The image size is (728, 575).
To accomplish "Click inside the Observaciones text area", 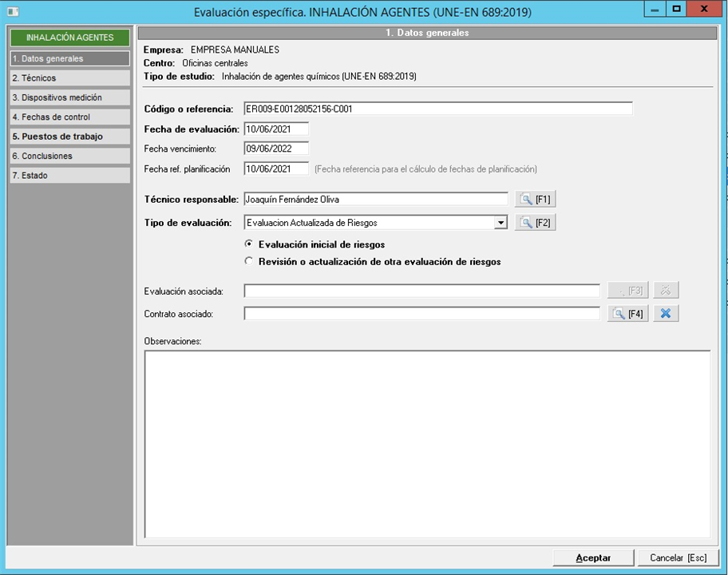I will (427, 443).
